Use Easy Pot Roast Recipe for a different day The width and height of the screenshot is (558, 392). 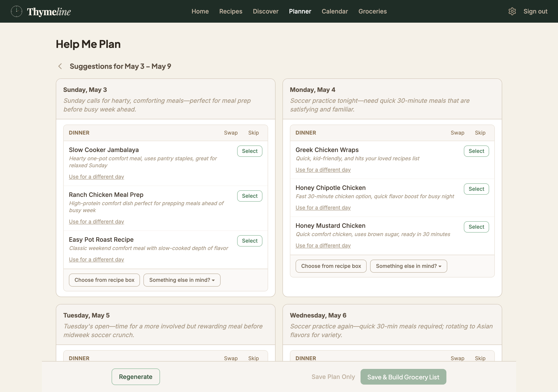click(x=96, y=259)
